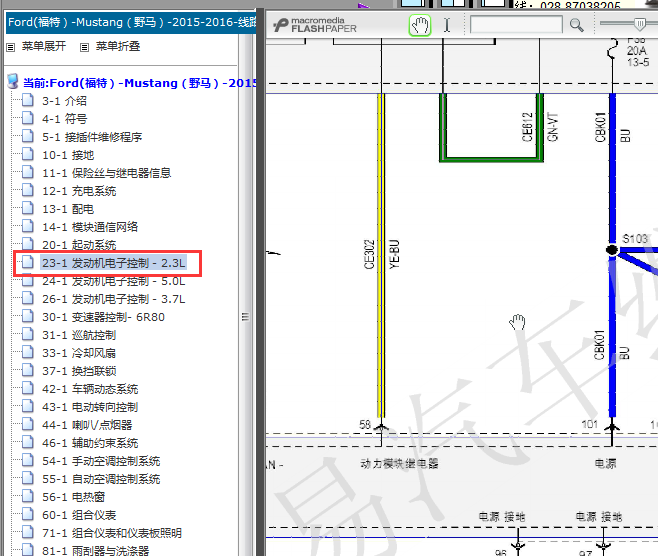Open 31-1 巡航控制
The height and width of the screenshot is (556, 658).
pos(79,335)
